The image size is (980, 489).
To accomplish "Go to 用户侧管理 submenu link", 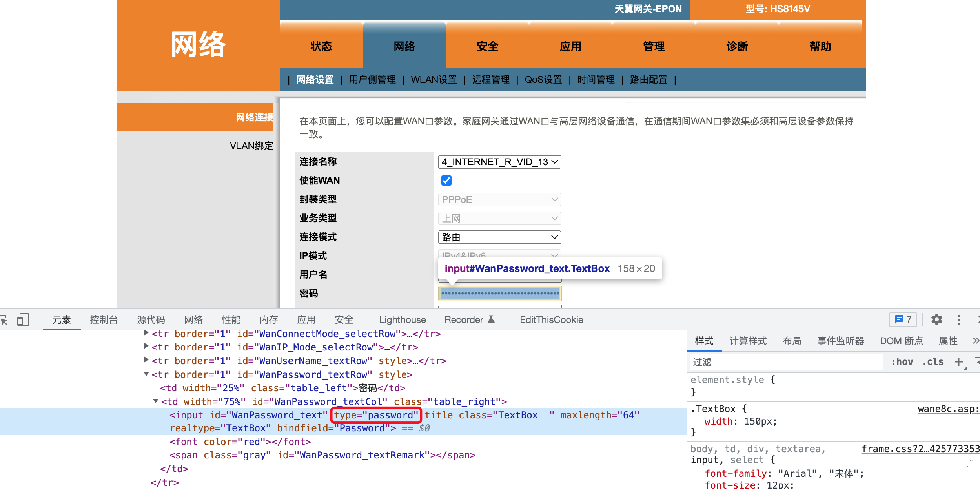I will pos(372,80).
